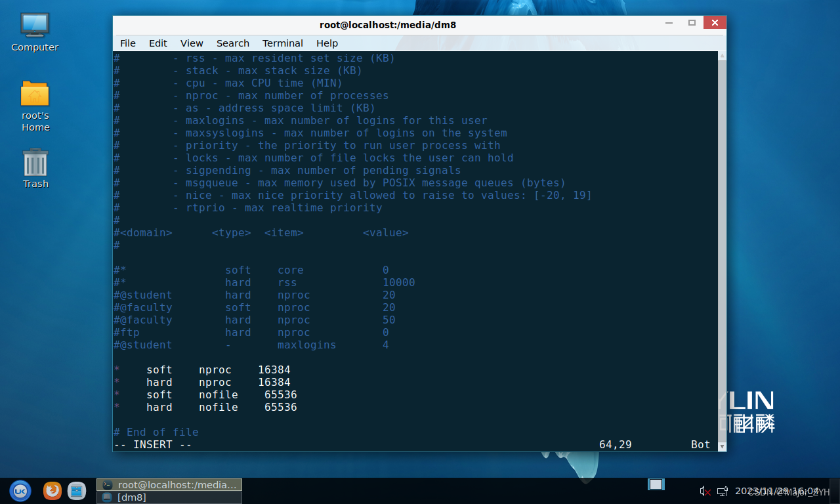Place cursor on 'hard nofile 65536' line

coord(205,407)
